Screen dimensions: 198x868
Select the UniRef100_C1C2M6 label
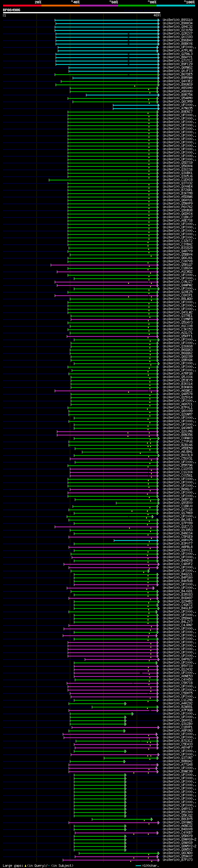tap(177, 700)
